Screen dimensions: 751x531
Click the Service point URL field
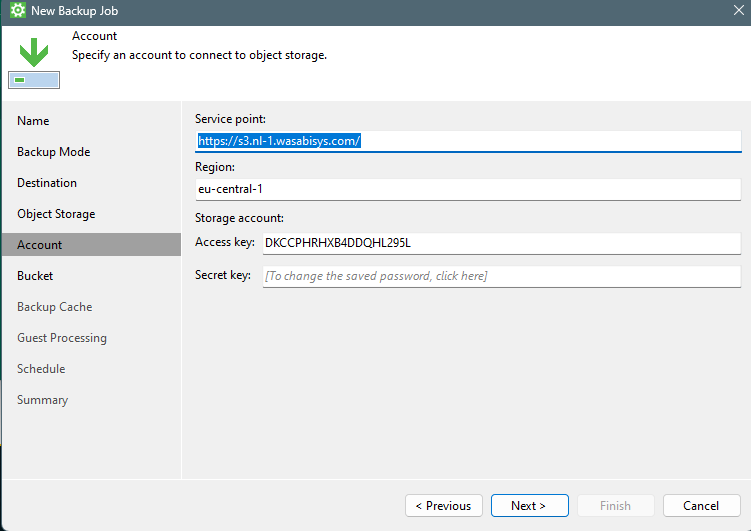pos(467,141)
